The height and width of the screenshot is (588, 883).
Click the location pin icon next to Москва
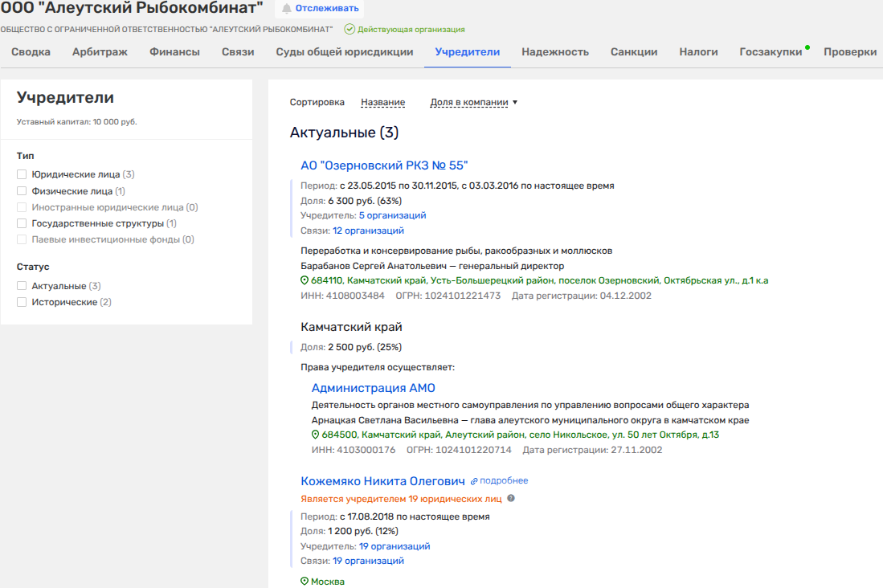[305, 582]
